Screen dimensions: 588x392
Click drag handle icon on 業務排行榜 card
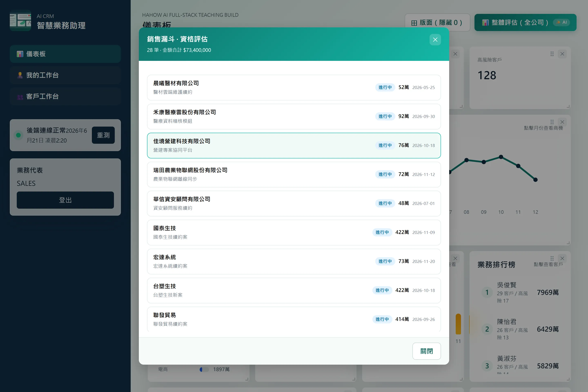click(552, 258)
